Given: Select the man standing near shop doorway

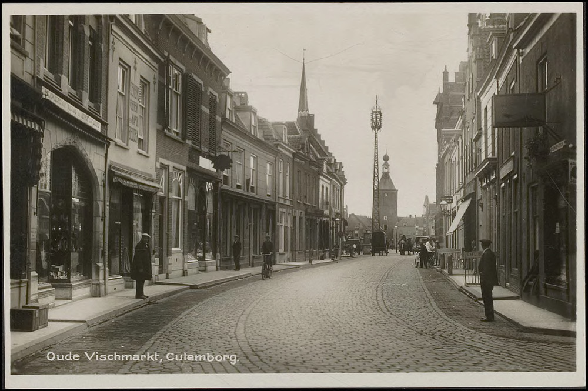Looking at the screenshot, I should (x=236, y=252).
